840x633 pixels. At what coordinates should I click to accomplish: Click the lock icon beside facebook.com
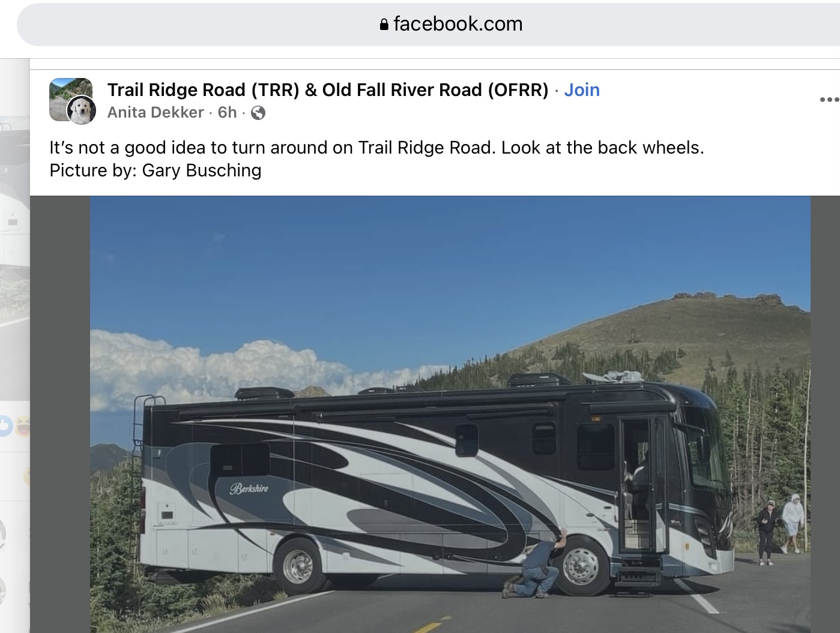384,25
